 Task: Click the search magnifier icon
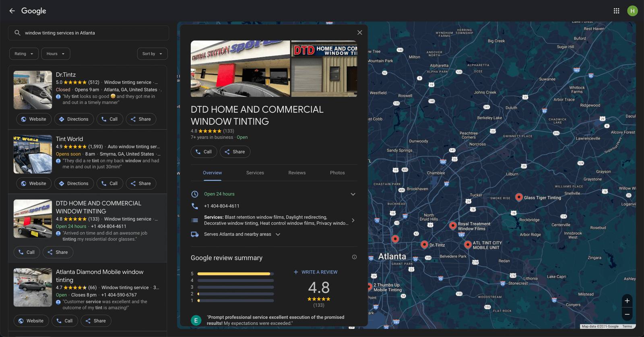pyautogui.click(x=17, y=33)
